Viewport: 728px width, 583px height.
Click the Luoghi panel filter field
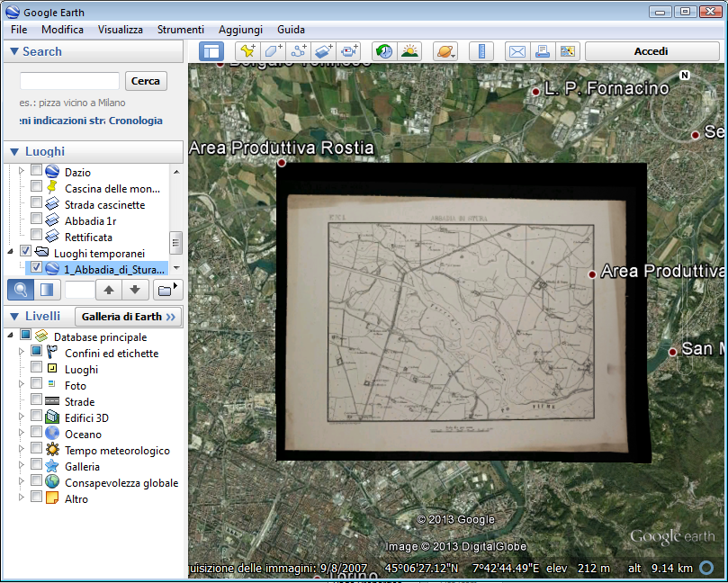click(80, 290)
